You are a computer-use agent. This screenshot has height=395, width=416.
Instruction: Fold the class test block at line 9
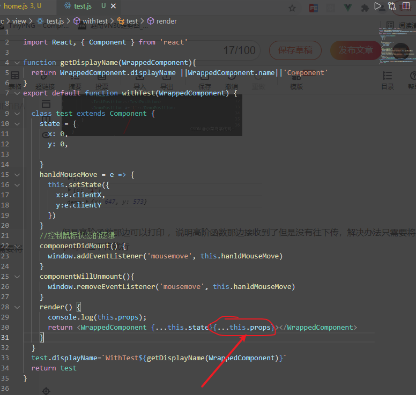pyautogui.click(x=17, y=114)
